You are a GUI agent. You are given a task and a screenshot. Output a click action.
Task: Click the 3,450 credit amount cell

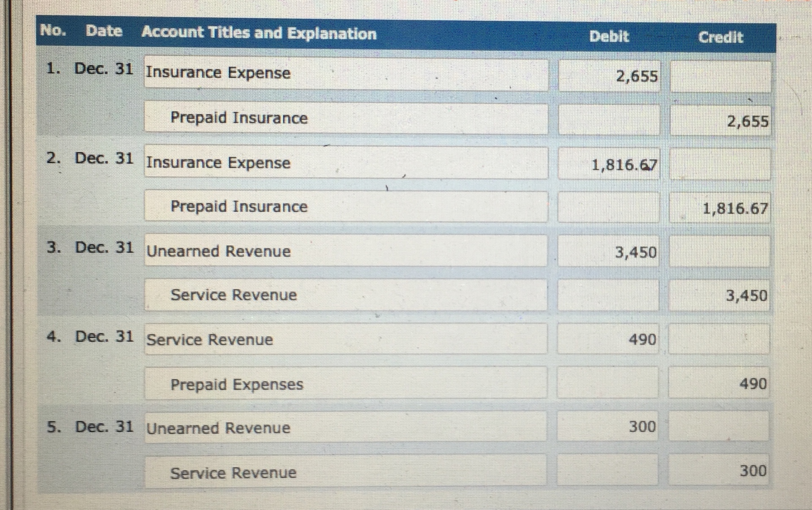[719, 296]
